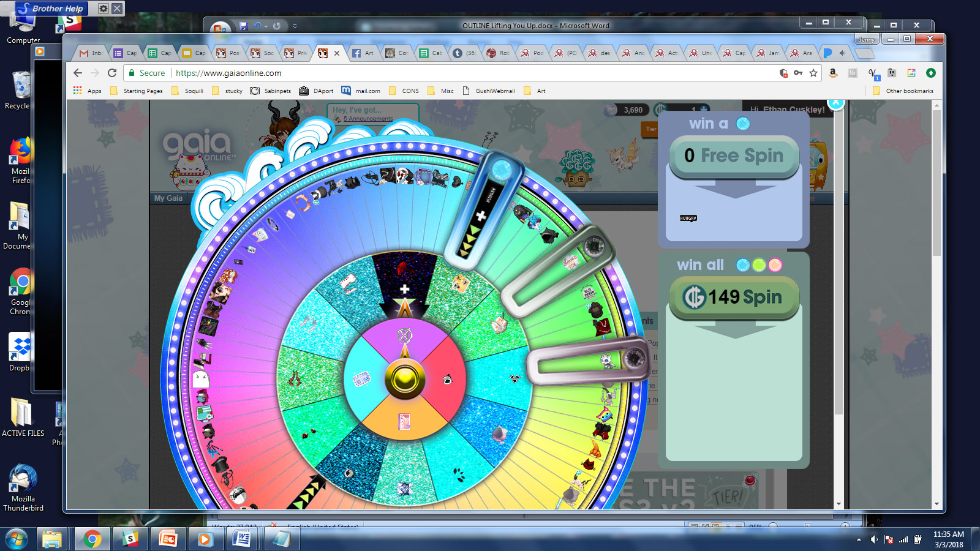Close the spin wheel overlay

836,102
